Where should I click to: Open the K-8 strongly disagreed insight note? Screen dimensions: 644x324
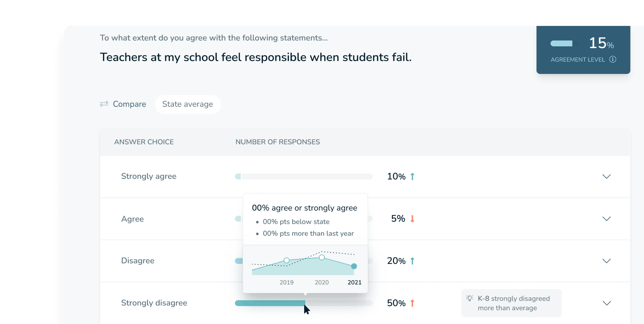pyautogui.click(x=511, y=303)
